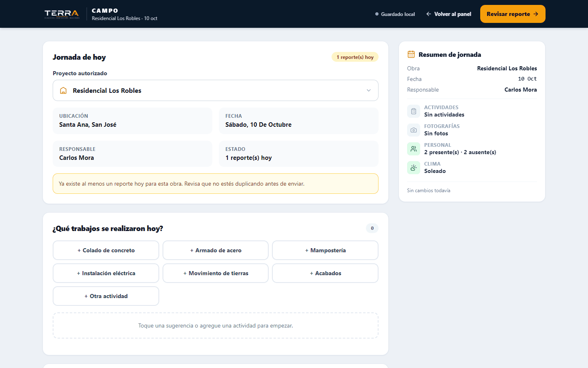The width and height of the screenshot is (588, 368).
Task: Click Residencial Los Robles in summary panel
Action: 507,68
